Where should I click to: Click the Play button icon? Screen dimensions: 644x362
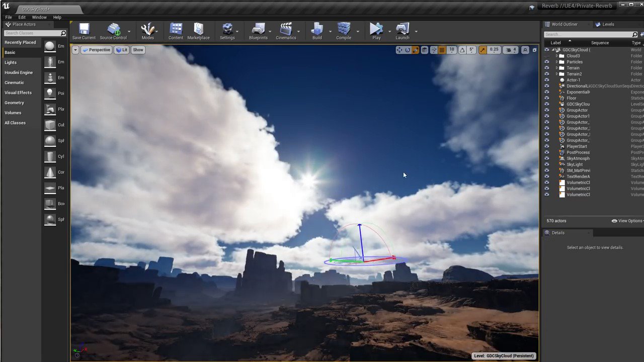click(376, 29)
